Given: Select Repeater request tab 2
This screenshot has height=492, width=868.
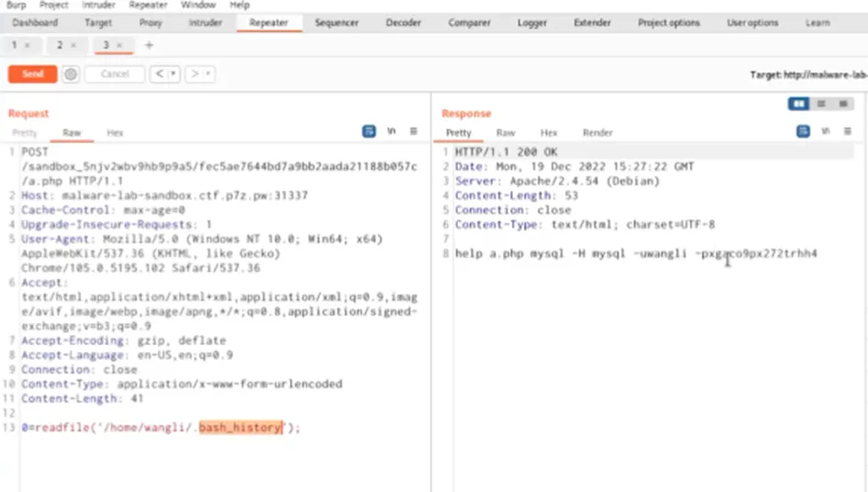Looking at the screenshot, I should pyautogui.click(x=60, y=45).
